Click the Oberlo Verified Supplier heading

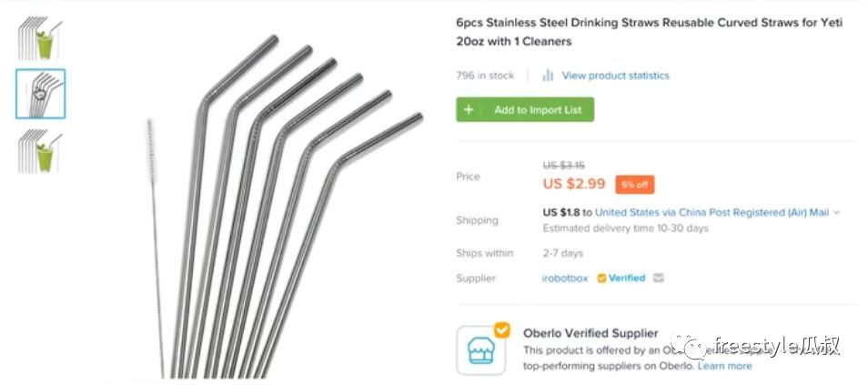pos(590,333)
